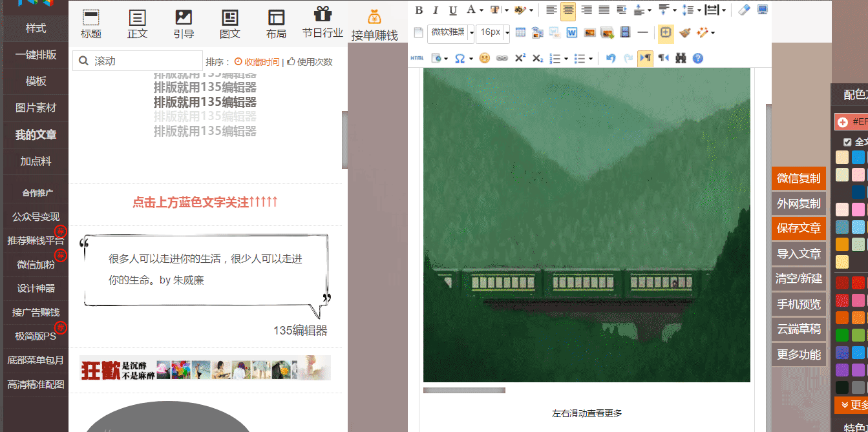Insert a table using the table icon

[x=520, y=32]
